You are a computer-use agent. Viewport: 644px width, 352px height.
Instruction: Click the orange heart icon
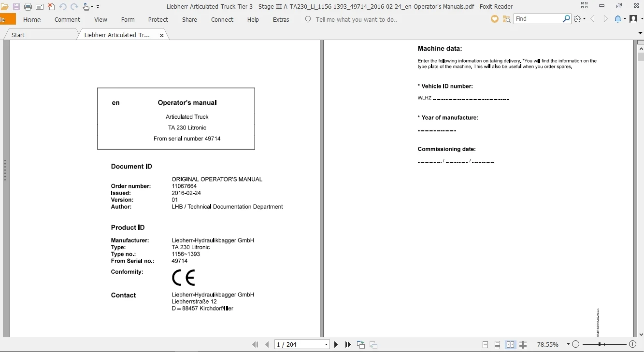click(x=494, y=19)
